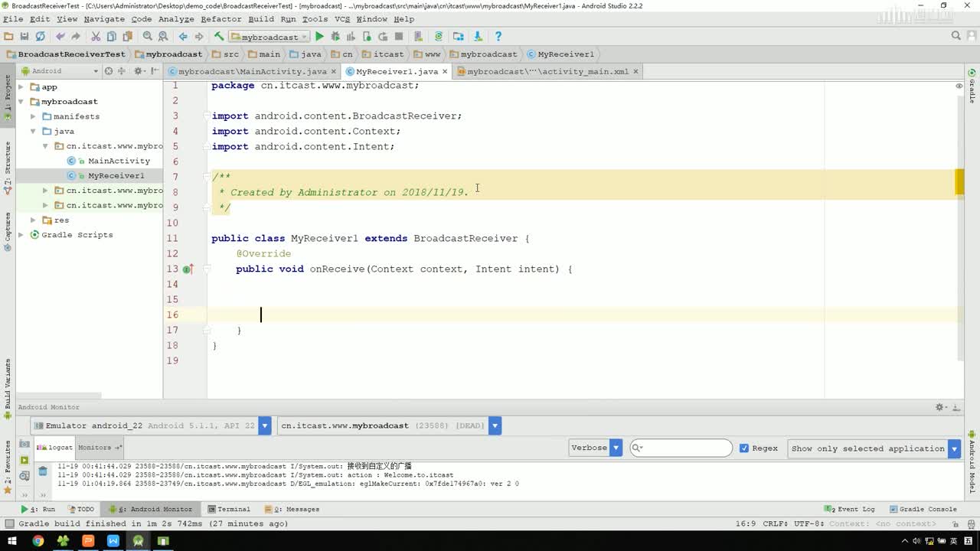Click the Synchronize toolbar icon
Viewport: 980px width, 551px height.
41,36
